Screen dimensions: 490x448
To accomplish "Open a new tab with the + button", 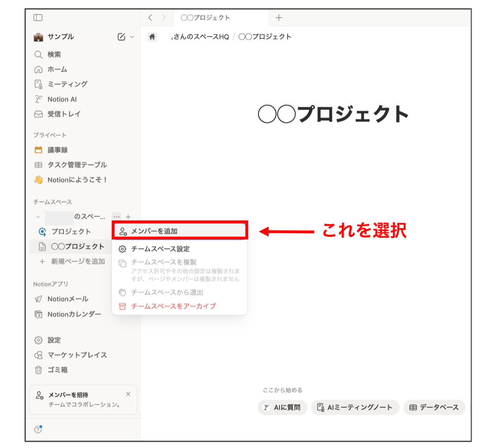I will click(279, 18).
